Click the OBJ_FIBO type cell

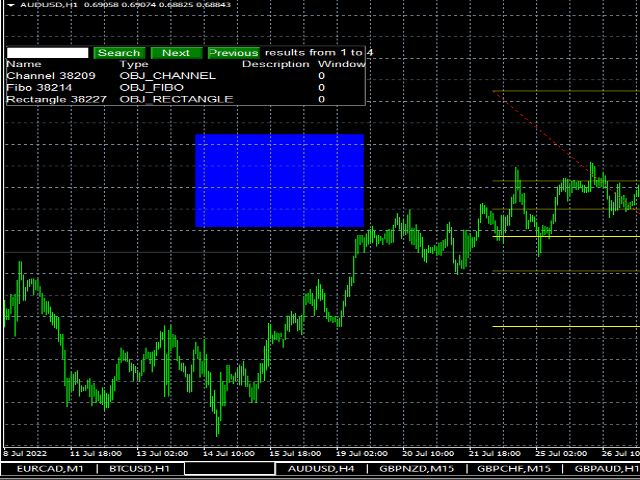coord(151,88)
